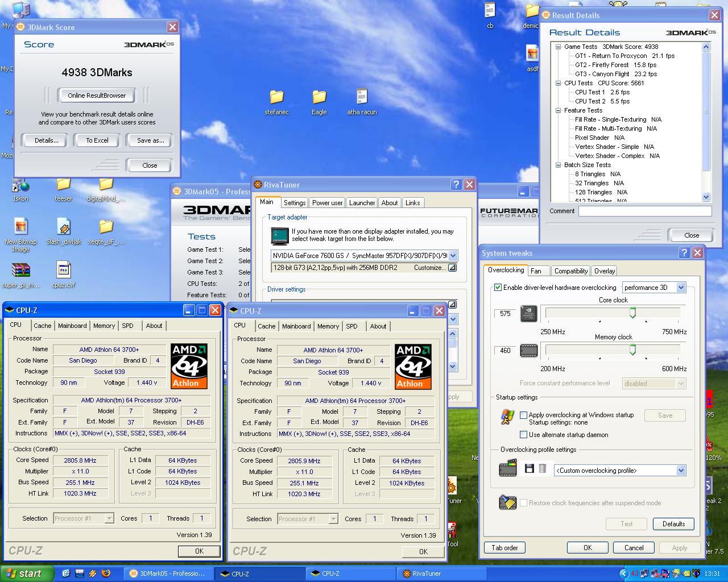Open the Overlay tab
This screenshot has height=582, width=728.
[x=605, y=271]
